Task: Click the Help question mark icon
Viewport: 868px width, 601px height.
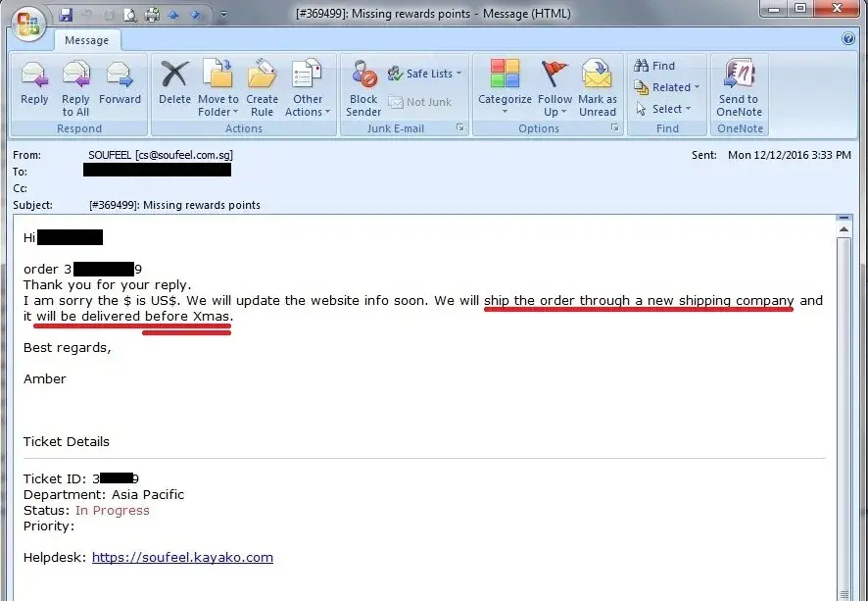Action: pos(848,38)
